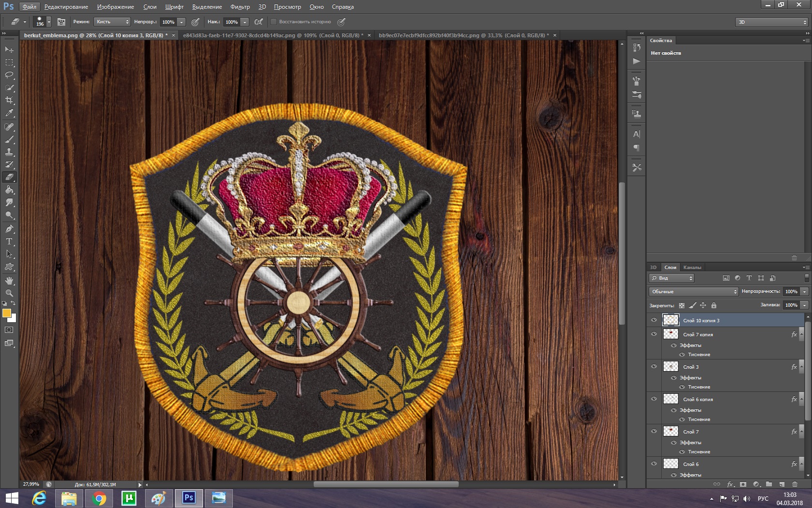Hide the layer Слой 7 копия
The width and height of the screenshot is (812, 508).
pyautogui.click(x=654, y=334)
